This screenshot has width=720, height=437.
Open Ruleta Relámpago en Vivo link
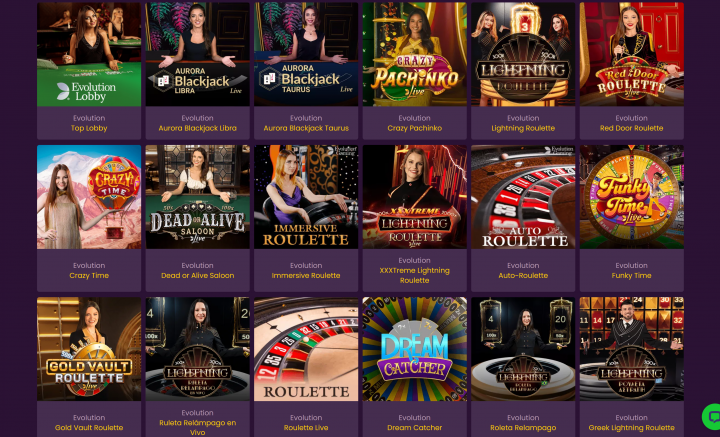[197, 427]
